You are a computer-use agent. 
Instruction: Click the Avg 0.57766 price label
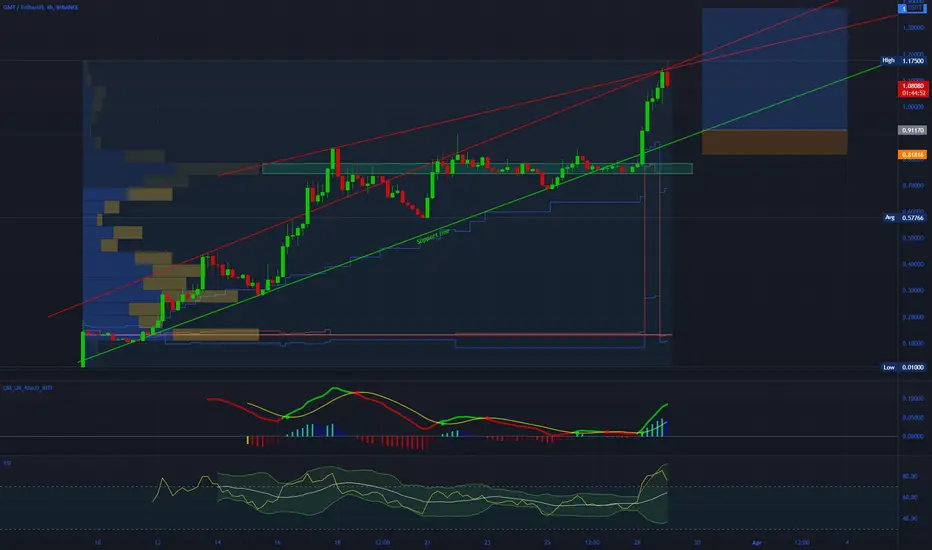(x=904, y=218)
